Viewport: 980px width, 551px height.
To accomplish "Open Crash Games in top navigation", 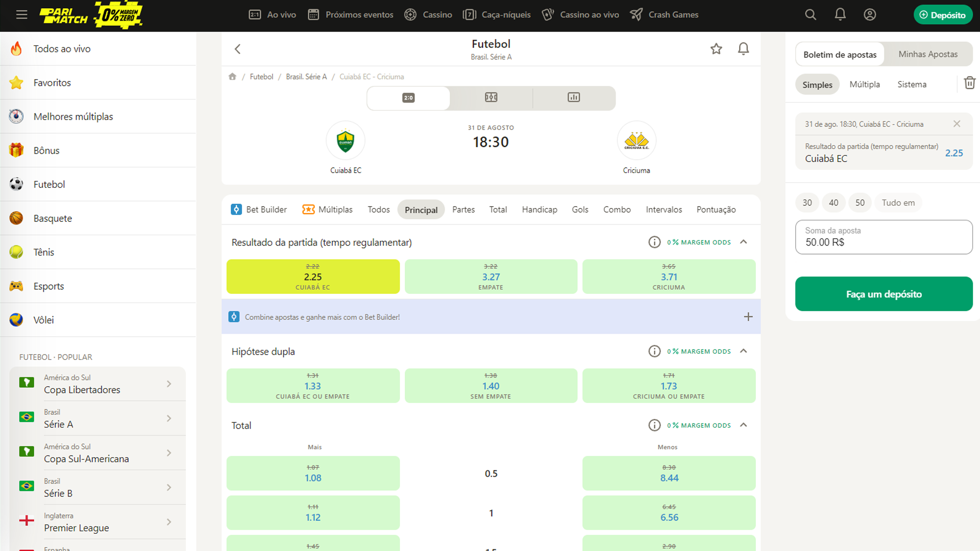I will (x=664, y=15).
